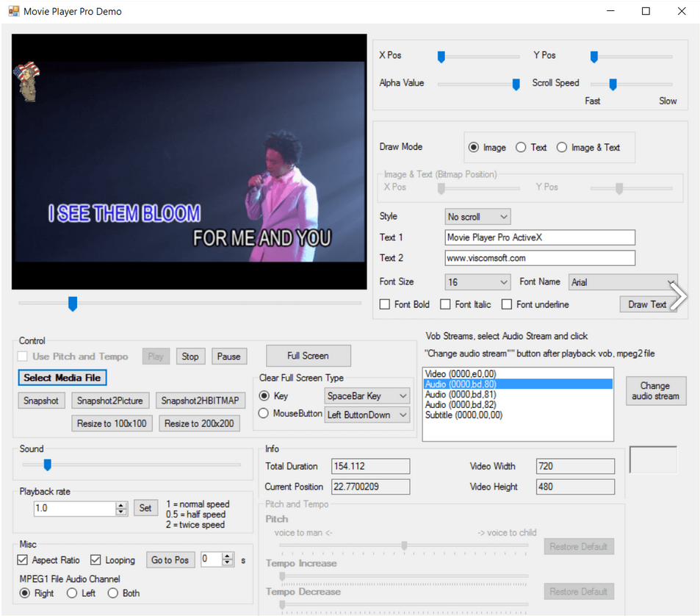
Task: Open the Font Name Arial dropdown
Action: (x=623, y=282)
